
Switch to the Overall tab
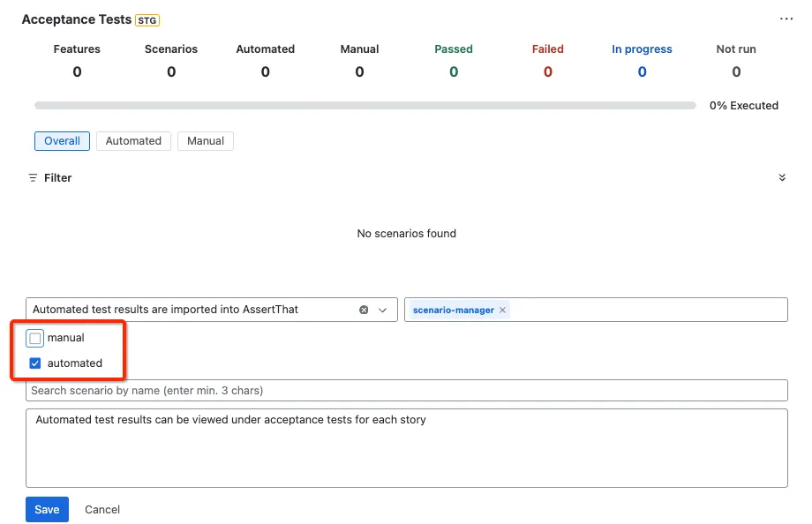click(62, 141)
